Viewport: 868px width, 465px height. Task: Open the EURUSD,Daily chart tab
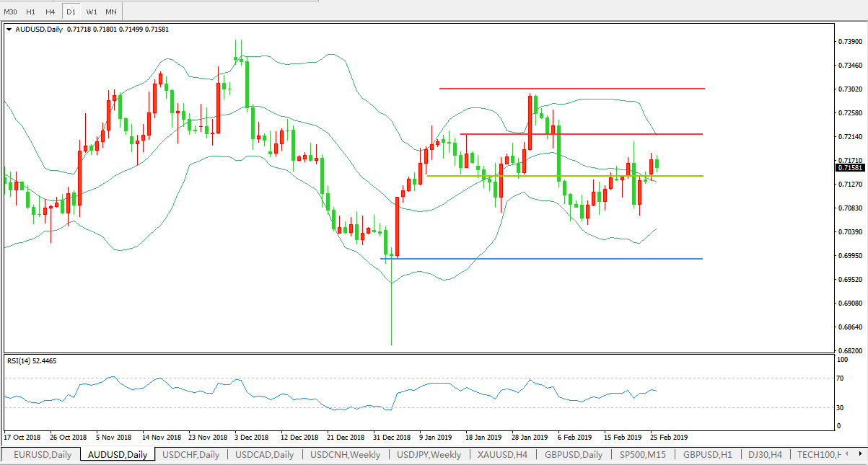coord(43,455)
